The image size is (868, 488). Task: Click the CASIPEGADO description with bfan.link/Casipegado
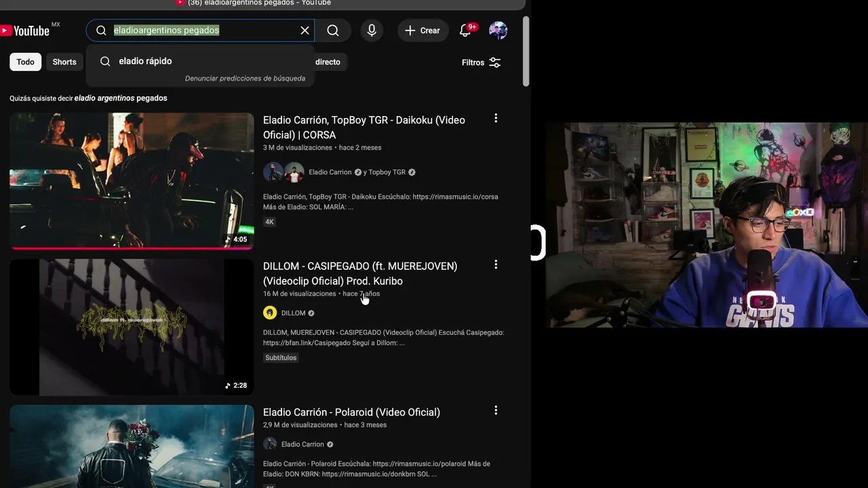tap(384, 338)
